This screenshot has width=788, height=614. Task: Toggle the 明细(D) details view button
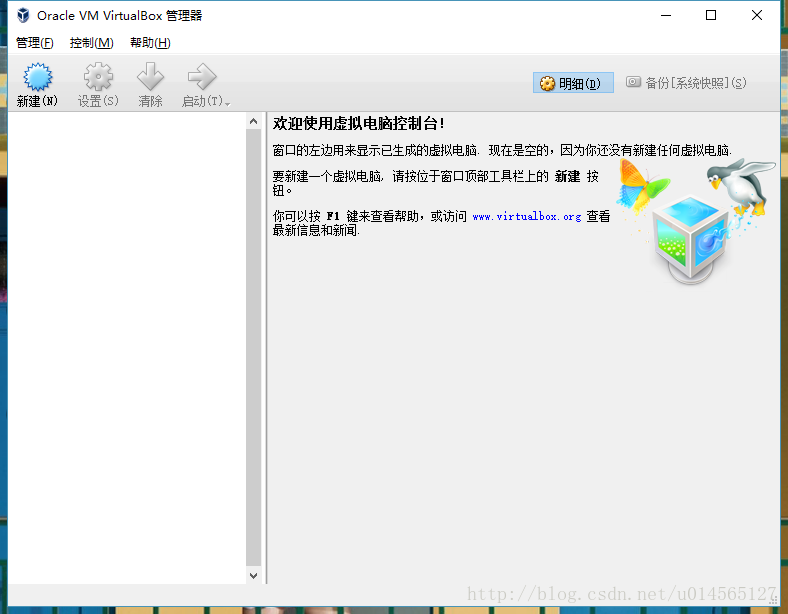pos(573,83)
